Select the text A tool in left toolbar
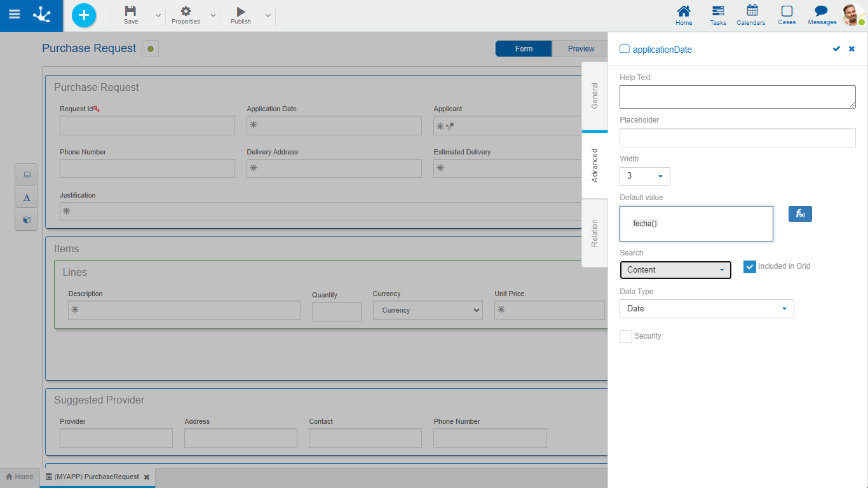The width and height of the screenshot is (868, 488). (x=27, y=198)
